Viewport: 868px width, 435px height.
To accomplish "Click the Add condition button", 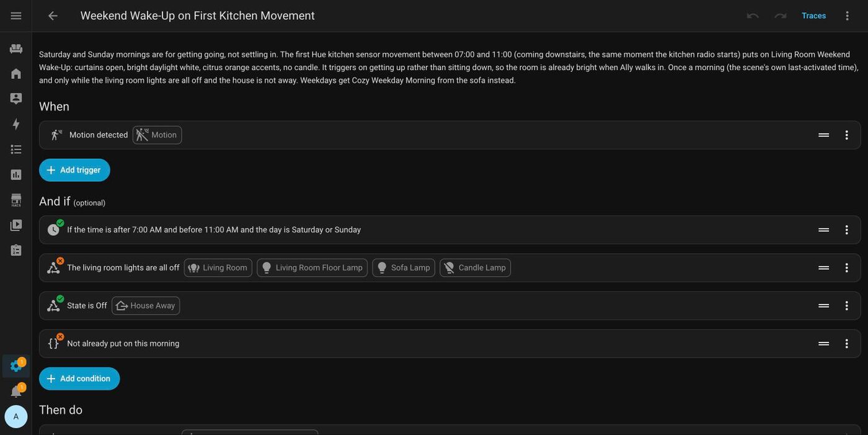I will (x=79, y=379).
